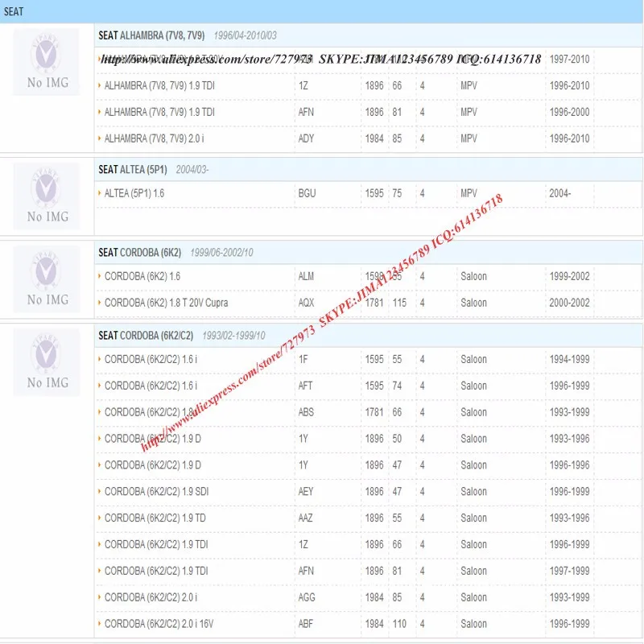Select engine code AAZ

pyautogui.click(x=305, y=518)
